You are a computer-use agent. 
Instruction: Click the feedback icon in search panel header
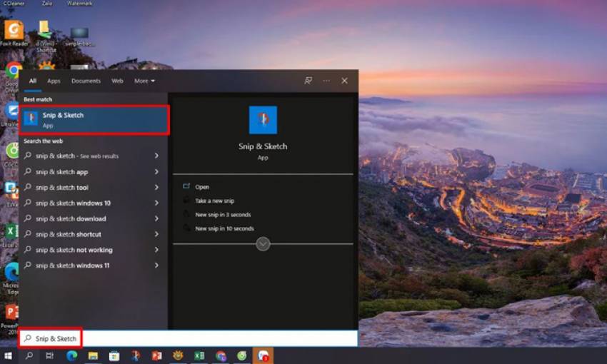308,81
